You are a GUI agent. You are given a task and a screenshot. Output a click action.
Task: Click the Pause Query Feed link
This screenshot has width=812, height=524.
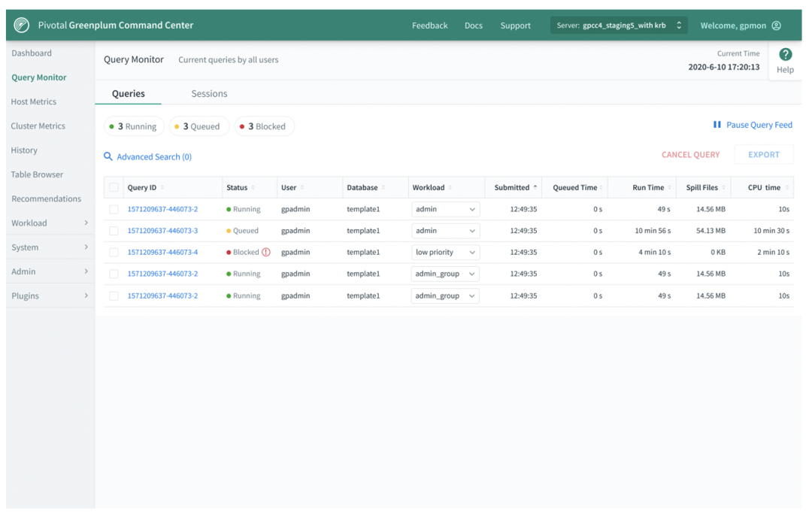[x=759, y=125]
